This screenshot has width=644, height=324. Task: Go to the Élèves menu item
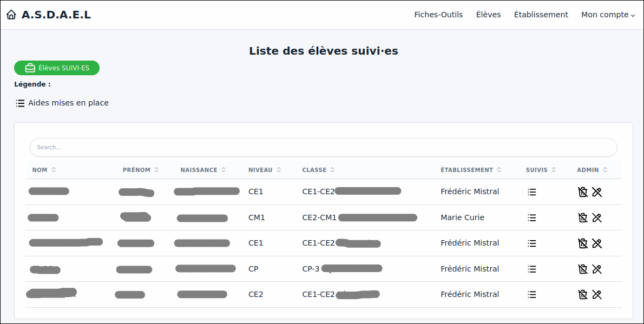coord(488,15)
